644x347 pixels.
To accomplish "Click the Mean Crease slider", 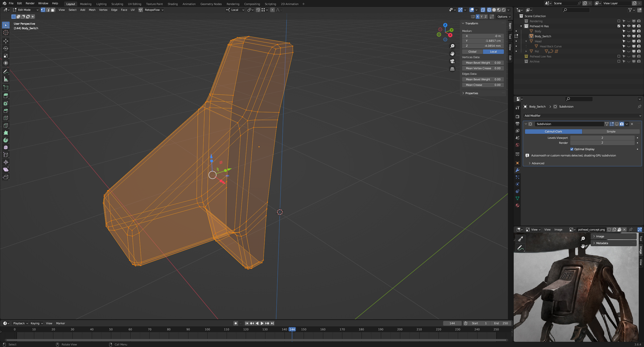I will click(482, 85).
